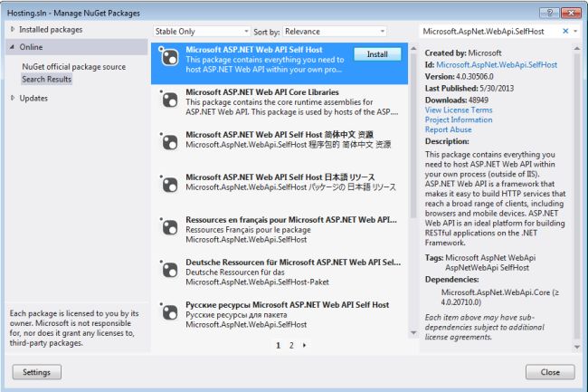Click the package list scroll up arrow
The width and height of the screenshot is (588, 392).
point(413,48)
